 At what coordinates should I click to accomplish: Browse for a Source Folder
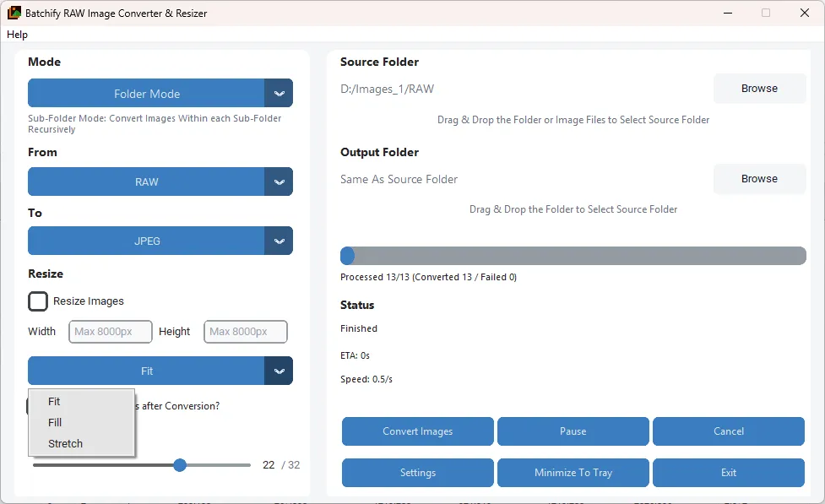(x=758, y=88)
